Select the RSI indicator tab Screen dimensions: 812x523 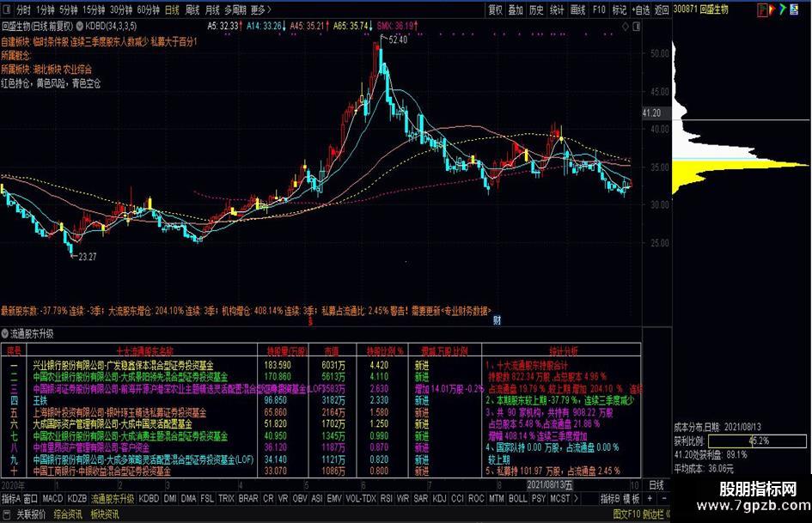click(x=387, y=499)
